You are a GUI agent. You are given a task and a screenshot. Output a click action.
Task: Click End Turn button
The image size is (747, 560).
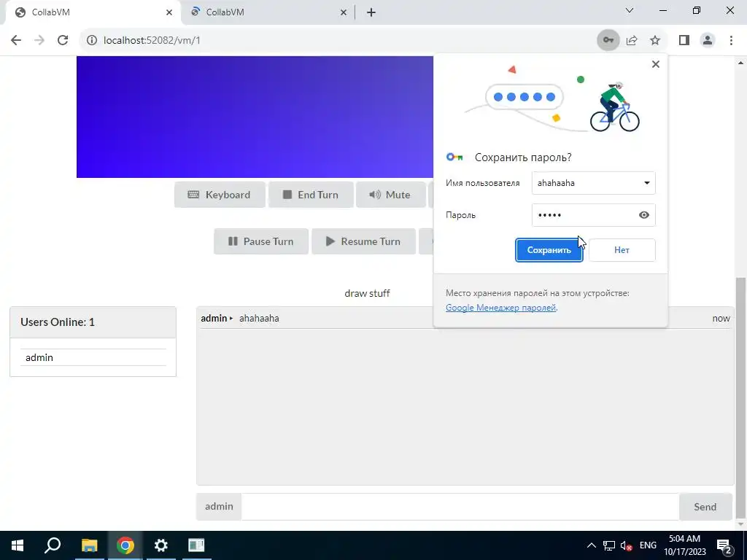311,194
